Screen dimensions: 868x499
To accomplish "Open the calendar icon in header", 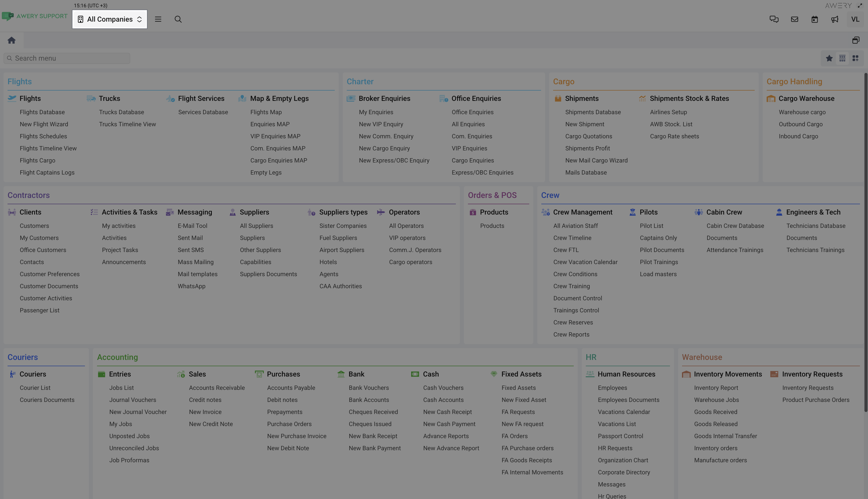I will point(814,19).
